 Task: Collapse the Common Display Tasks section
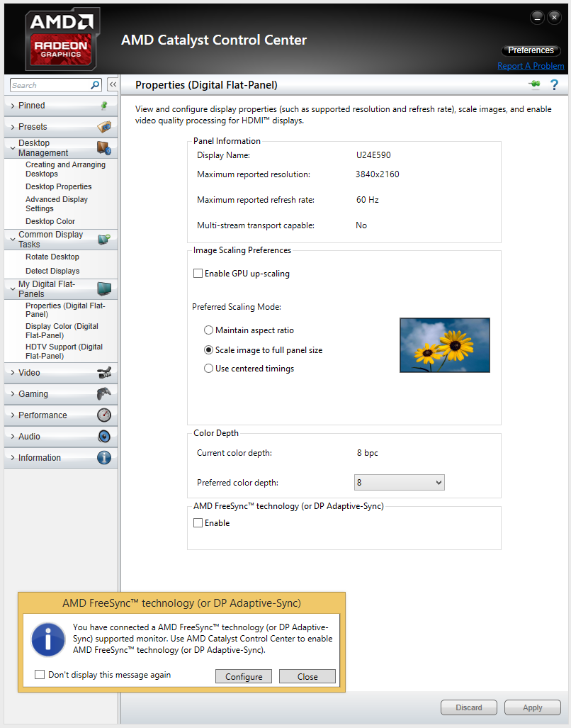click(12, 239)
